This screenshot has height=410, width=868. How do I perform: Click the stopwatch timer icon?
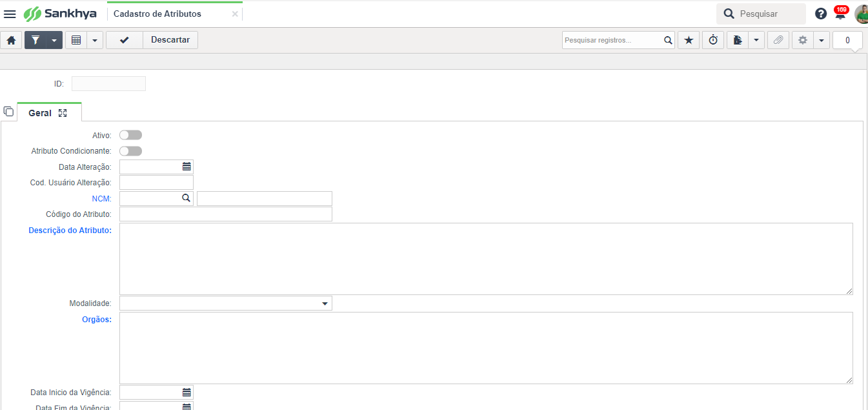(x=713, y=40)
